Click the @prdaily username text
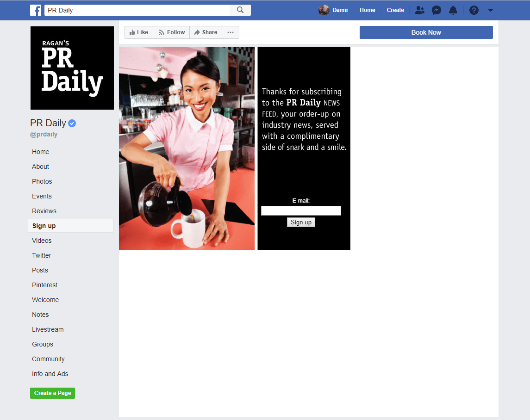Viewport: 530px width, 420px height. [x=44, y=134]
